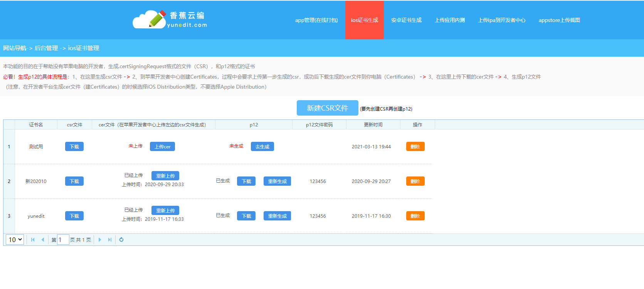The width and height of the screenshot is (644, 289).
Task: Click the 更新时间 column header
Action: [x=373, y=124]
